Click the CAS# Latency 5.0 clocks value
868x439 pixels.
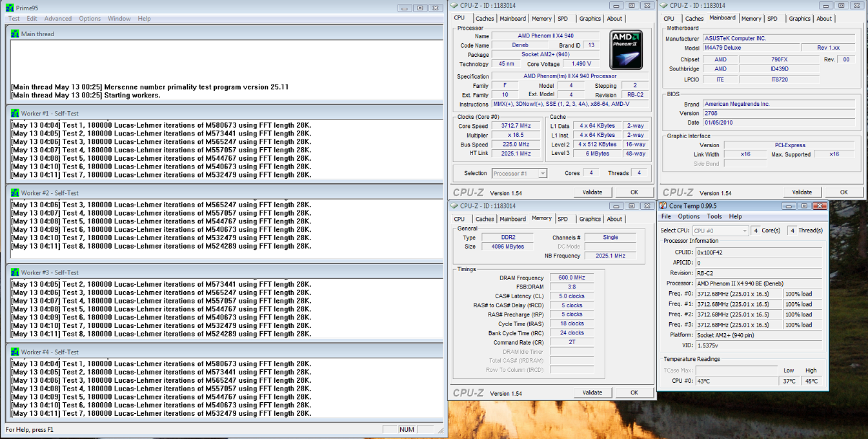pos(571,296)
